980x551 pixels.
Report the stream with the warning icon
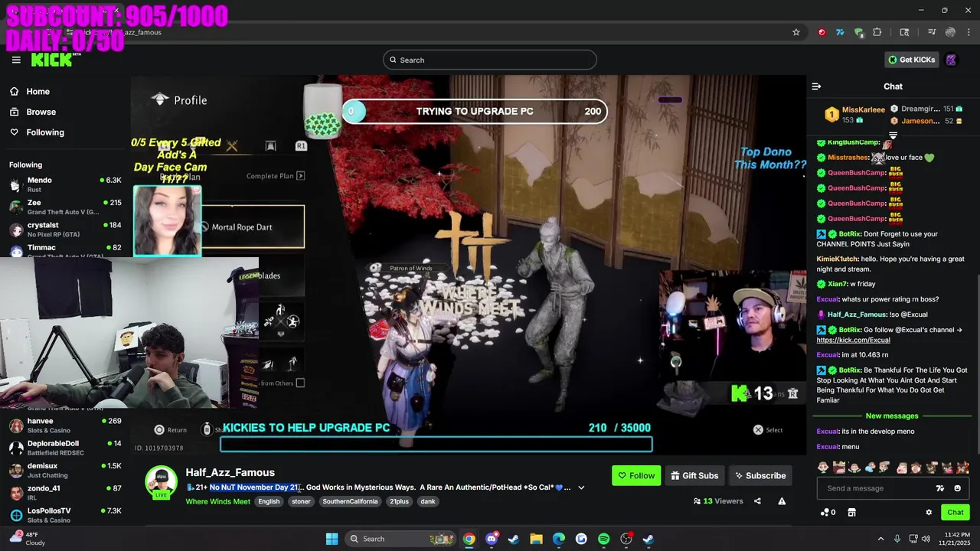tap(782, 501)
